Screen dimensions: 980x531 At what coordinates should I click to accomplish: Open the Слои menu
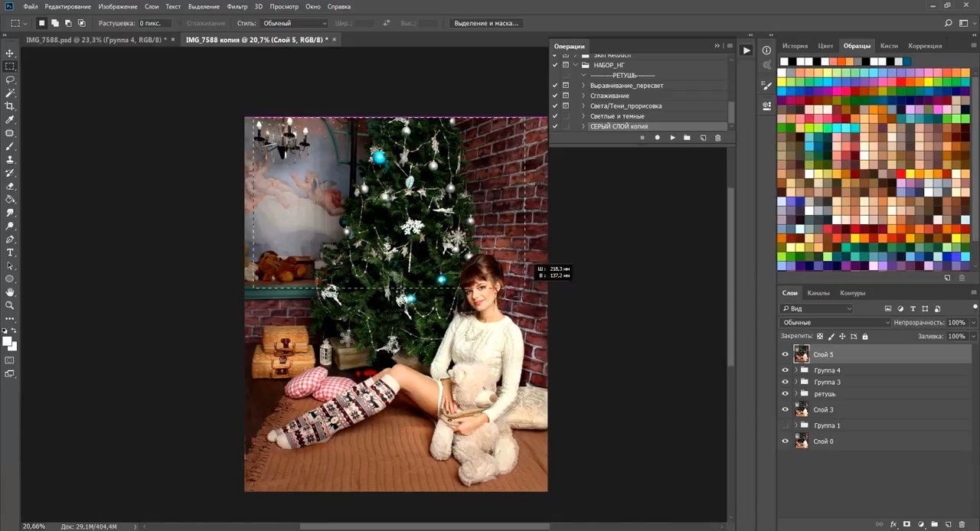pyautogui.click(x=152, y=6)
